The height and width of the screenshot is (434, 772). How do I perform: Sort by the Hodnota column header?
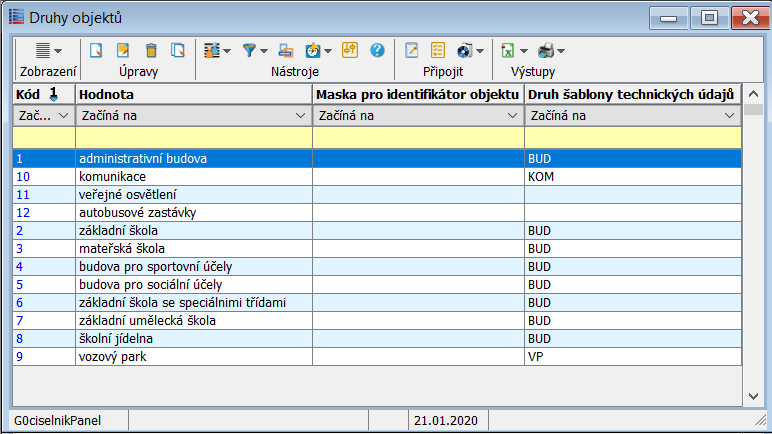point(194,94)
